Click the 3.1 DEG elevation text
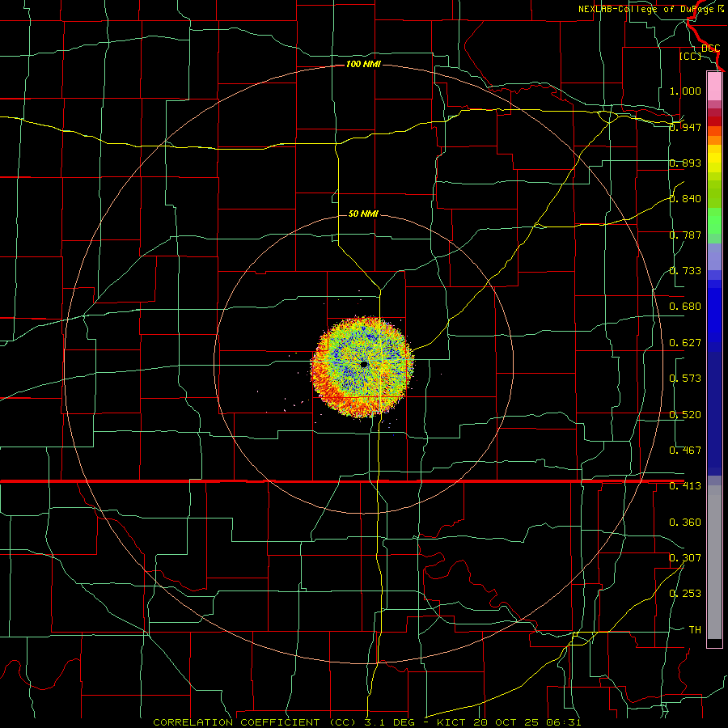This screenshot has height=728, width=728. [392, 722]
